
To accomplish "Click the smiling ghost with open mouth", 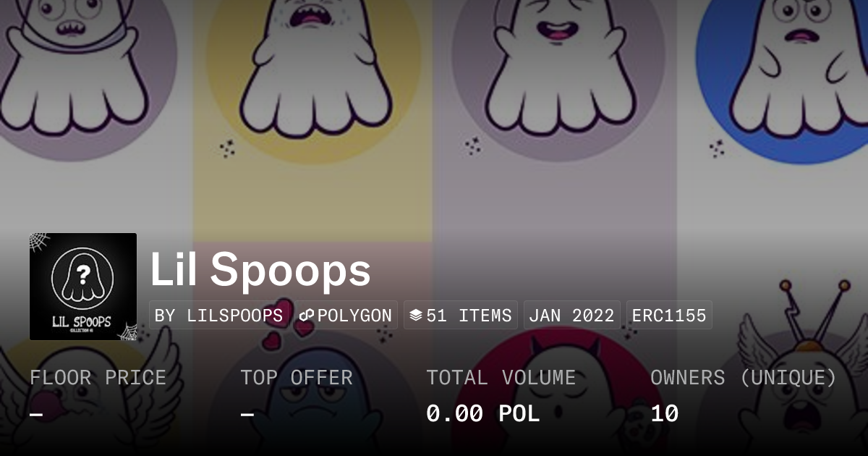I will pos(556,65).
